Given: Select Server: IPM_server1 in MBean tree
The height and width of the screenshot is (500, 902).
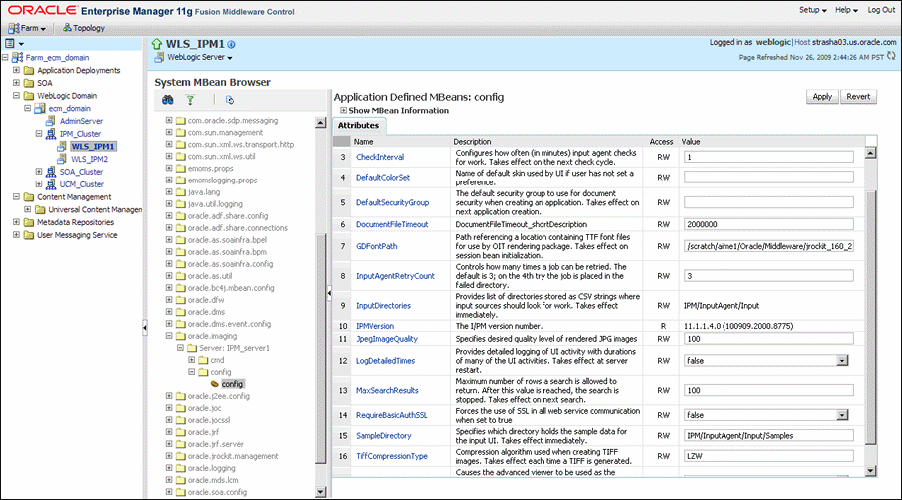Looking at the screenshot, I should pos(234,348).
